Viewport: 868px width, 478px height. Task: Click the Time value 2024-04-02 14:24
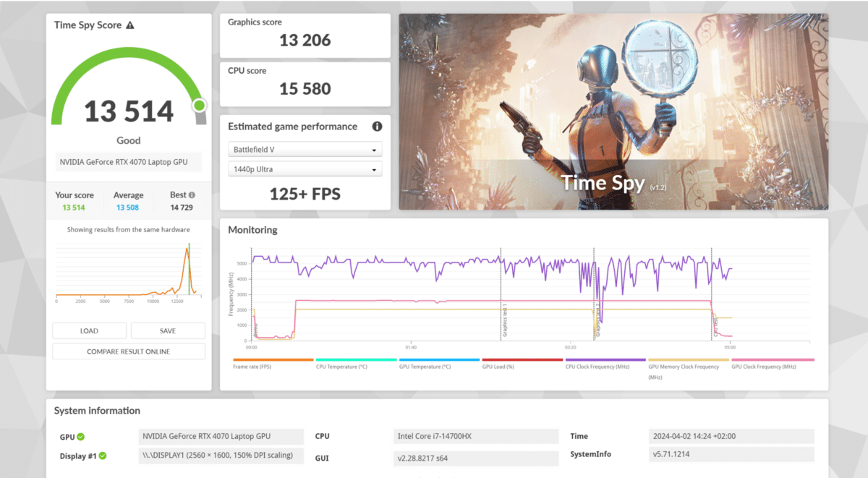pos(731,437)
